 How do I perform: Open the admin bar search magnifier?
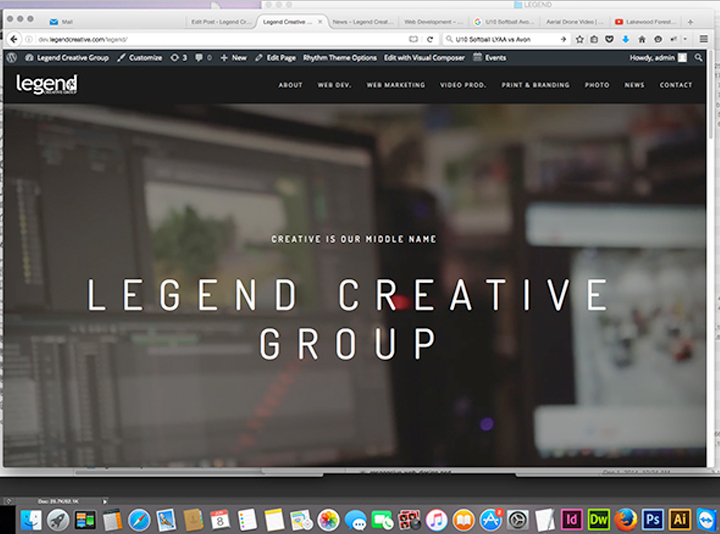coord(698,57)
